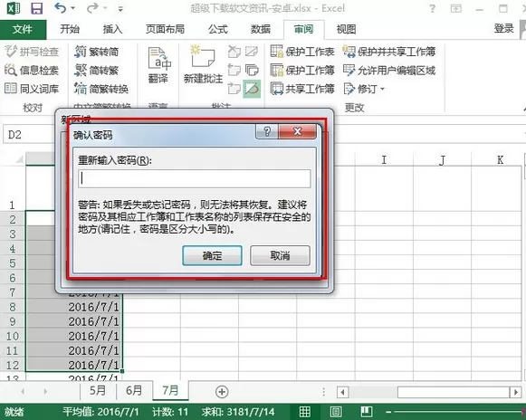The width and height of the screenshot is (526, 420).
Task: Switch to the 开始 ribbon tab
Action: pyautogui.click(x=70, y=30)
